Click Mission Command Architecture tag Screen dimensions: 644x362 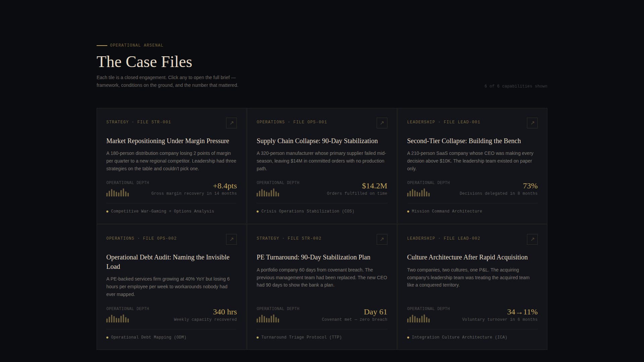[447, 212]
